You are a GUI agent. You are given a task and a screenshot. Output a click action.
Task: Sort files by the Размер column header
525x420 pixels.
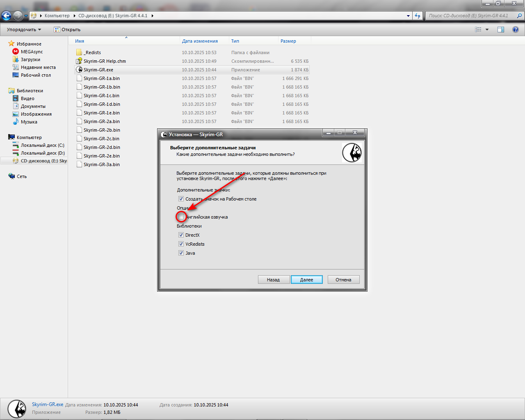pyautogui.click(x=288, y=41)
